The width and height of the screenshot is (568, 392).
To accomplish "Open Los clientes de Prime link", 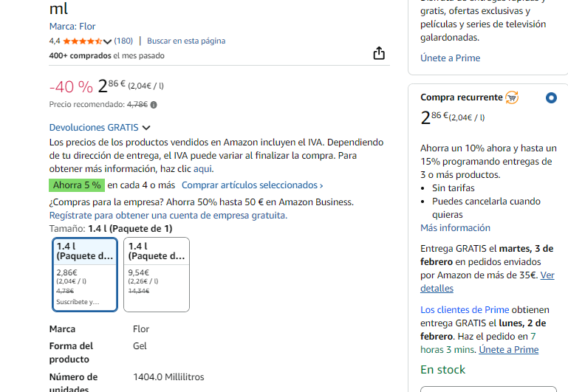I will pos(465,310).
